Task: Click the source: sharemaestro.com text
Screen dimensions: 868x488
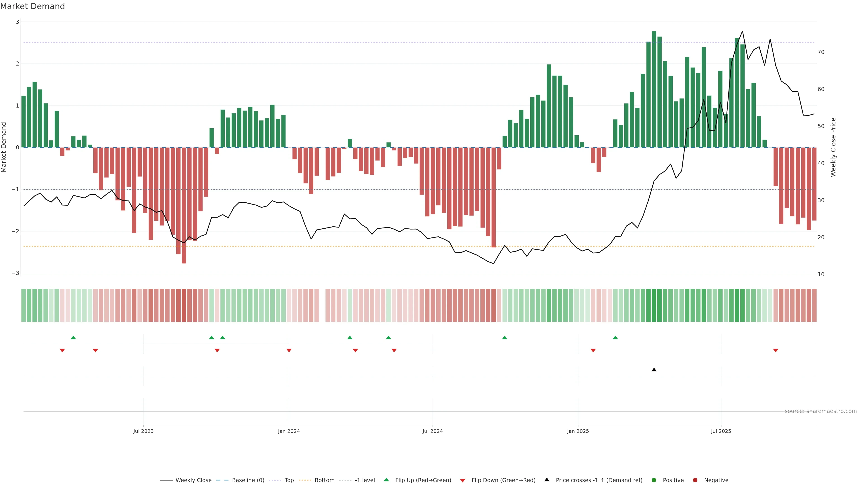Action: coord(821,411)
